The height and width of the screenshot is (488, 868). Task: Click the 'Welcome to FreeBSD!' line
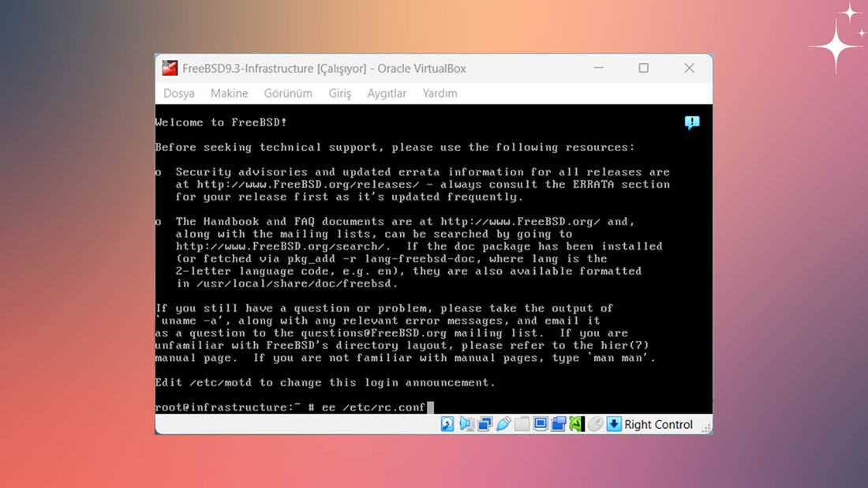click(221, 122)
